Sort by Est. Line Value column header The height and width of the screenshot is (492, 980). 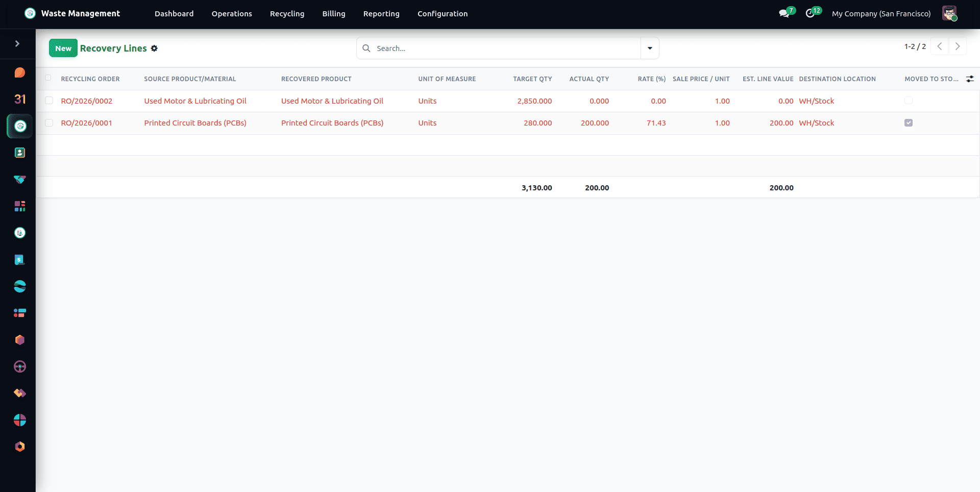tap(768, 79)
